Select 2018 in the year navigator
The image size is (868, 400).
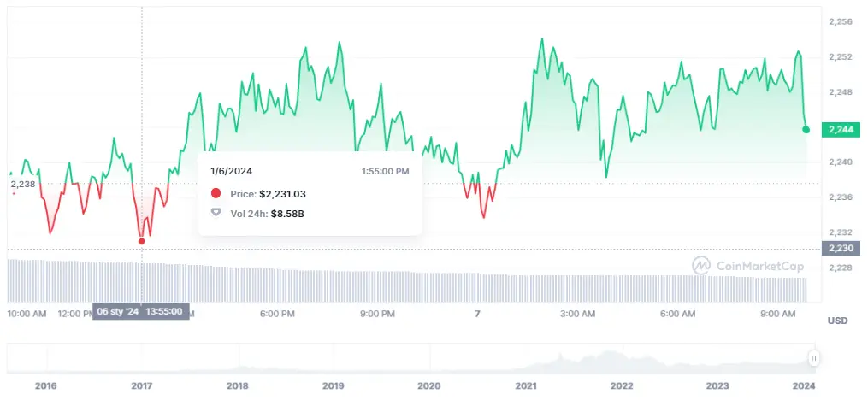point(237,385)
